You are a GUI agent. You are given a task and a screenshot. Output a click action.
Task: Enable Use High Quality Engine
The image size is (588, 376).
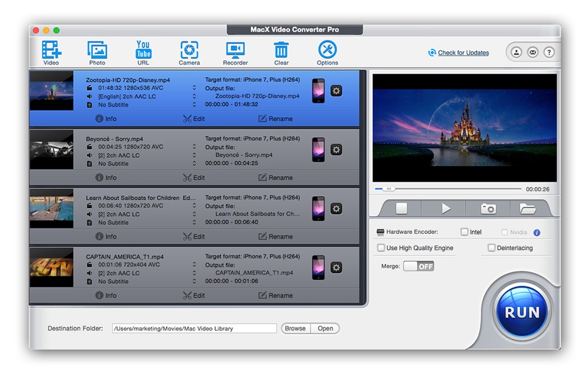[x=381, y=248]
